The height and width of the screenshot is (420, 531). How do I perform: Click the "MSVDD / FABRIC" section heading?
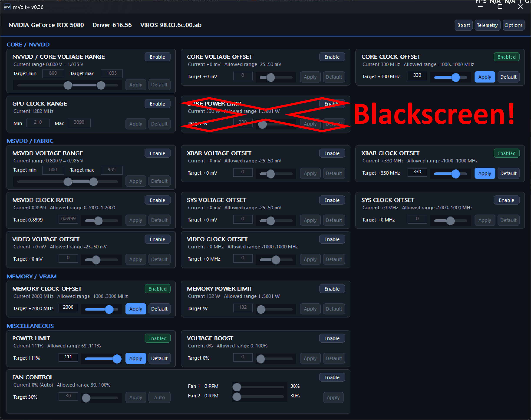(x=30, y=141)
